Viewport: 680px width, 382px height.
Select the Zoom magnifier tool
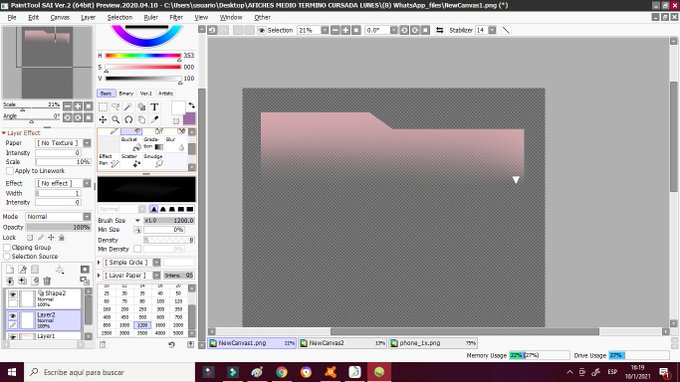[116, 120]
